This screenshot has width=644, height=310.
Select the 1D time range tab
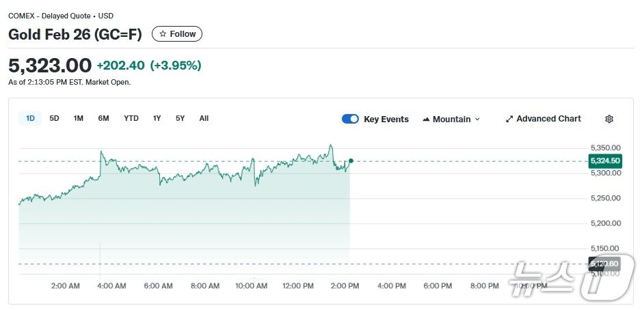30,119
